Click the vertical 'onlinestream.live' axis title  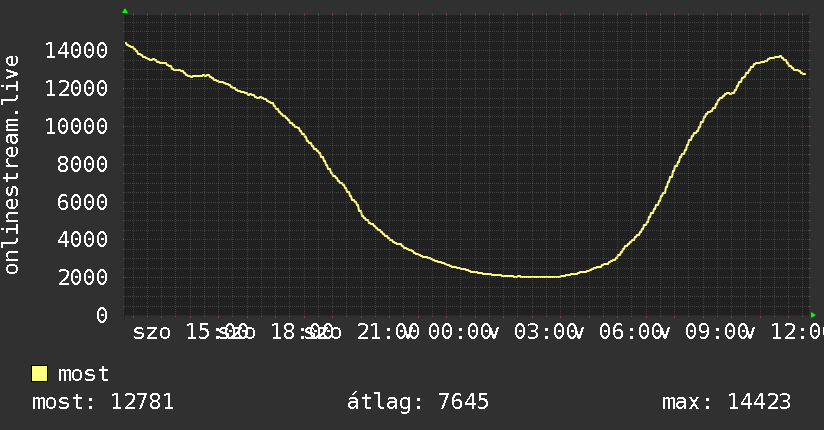pyautogui.click(x=12, y=165)
